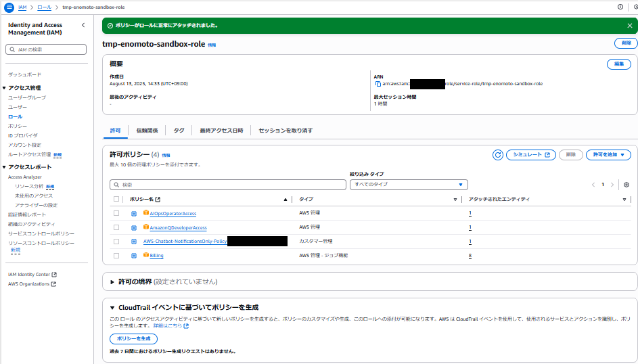
Task: Focus the IAM の検索 sidebar search field
Action: click(x=46, y=49)
